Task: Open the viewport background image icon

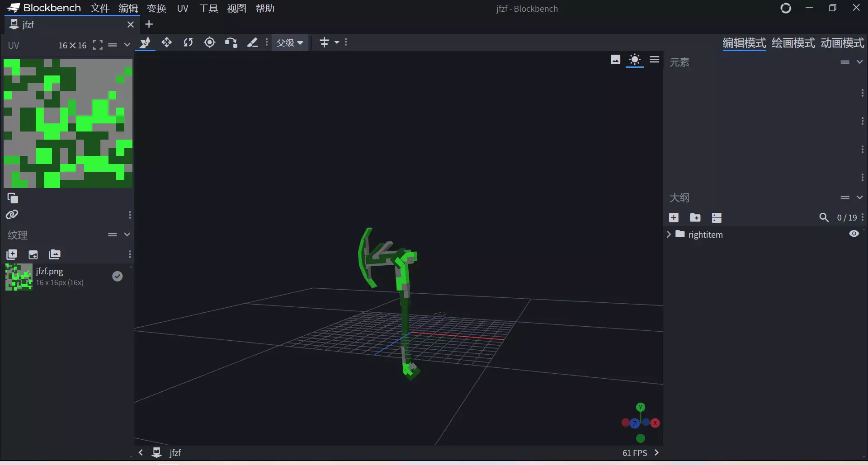Action: (x=615, y=60)
